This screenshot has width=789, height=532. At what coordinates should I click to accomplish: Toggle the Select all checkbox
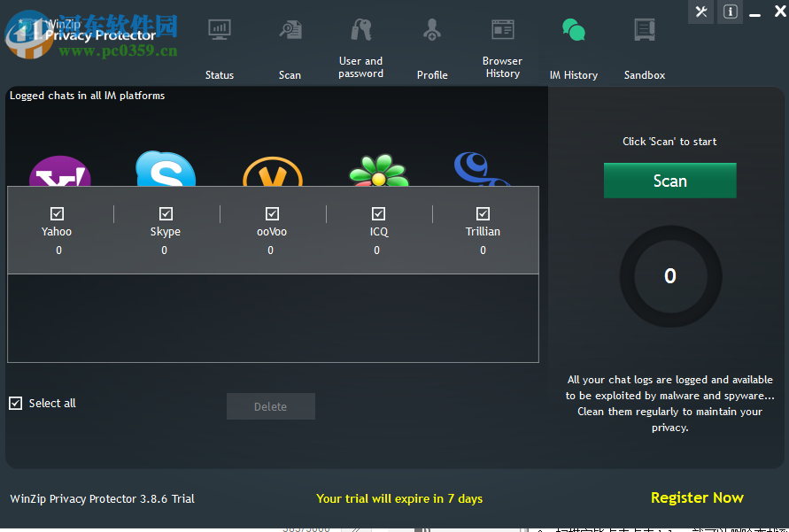tap(15, 403)
